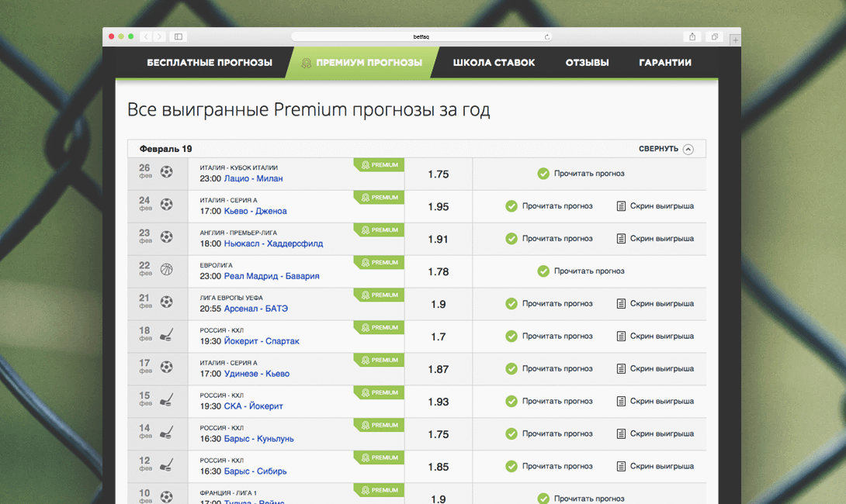
Task: Reload the page using the refresh icon
Action: [x=546, y=37]
